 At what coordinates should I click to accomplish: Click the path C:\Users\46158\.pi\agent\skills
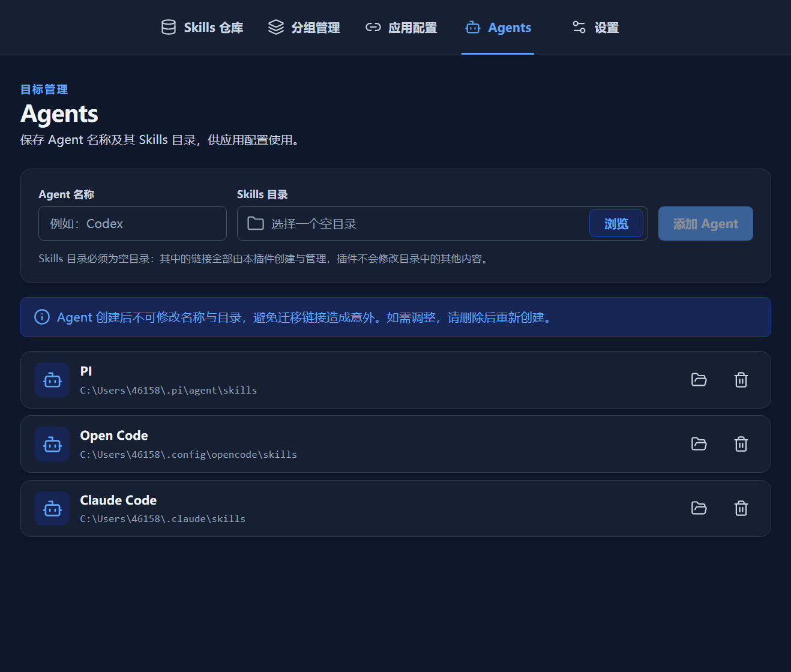click(x=169, y=391)
